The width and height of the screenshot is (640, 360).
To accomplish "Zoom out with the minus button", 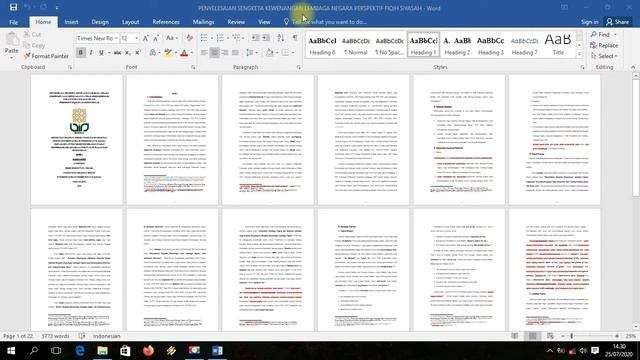I will tap(563, 336).
